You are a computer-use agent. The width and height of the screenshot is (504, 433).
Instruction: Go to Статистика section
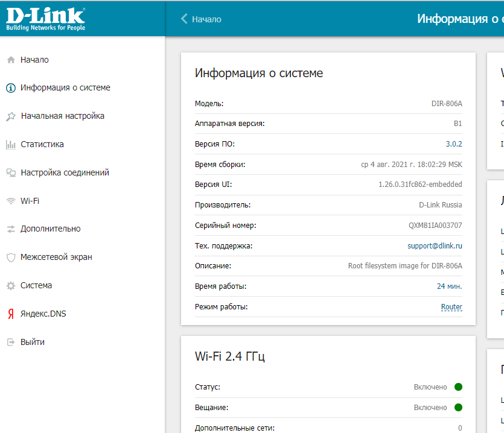pos(42,145)
